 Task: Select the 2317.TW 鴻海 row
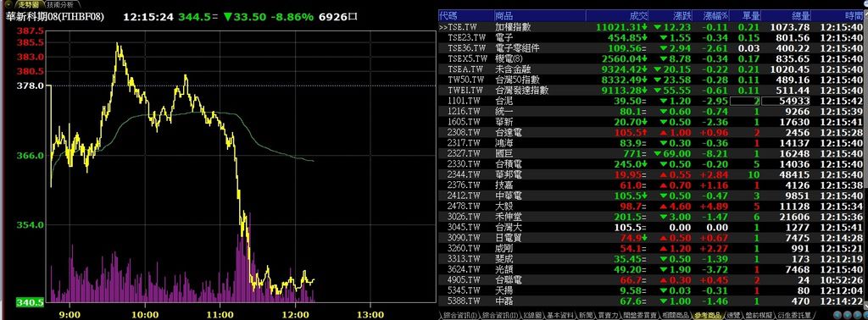pos(651,143)
